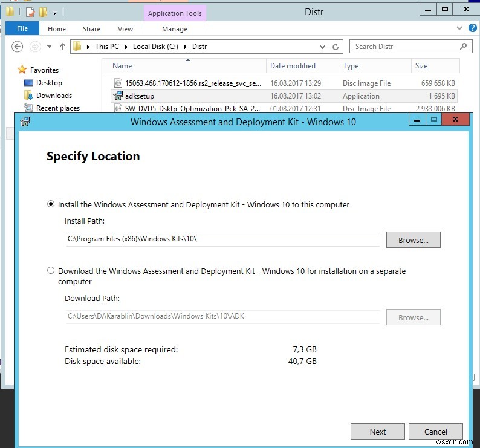Sort files by Date modified column
The width and height of the screenshot is (480, 448).
(293, 66)
